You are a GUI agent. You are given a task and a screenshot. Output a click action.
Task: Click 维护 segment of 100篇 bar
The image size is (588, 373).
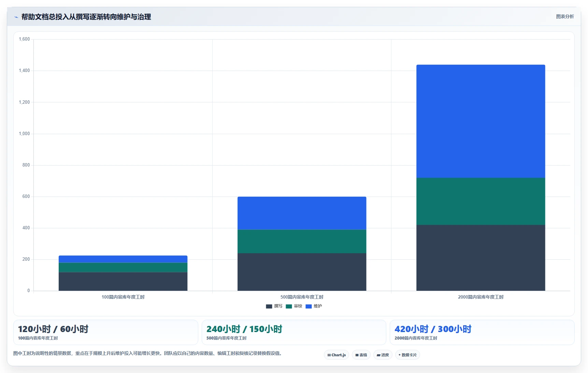click(x=123, y=259)
